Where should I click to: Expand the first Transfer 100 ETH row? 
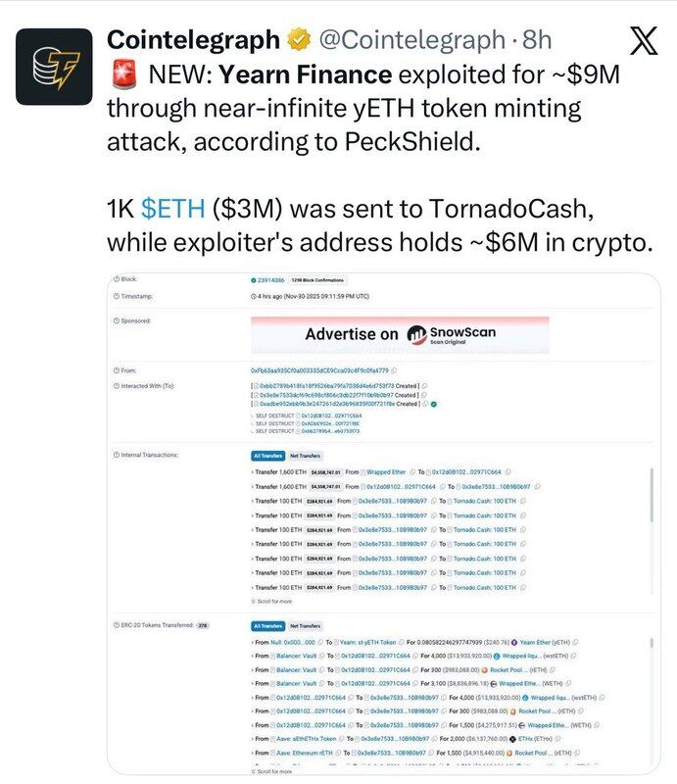pyautogui.click(x=254, y=501)
